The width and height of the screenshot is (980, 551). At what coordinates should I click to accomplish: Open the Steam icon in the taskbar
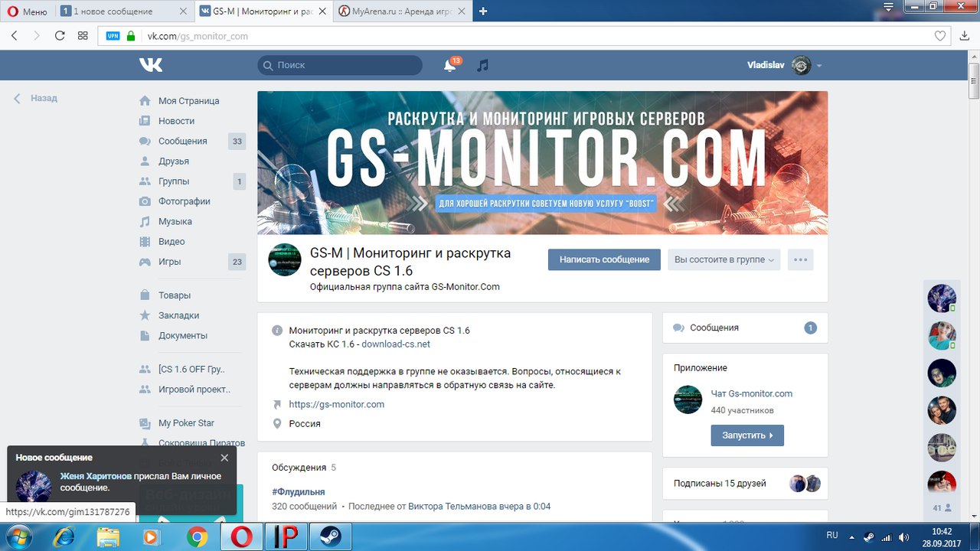pos(330,537)
